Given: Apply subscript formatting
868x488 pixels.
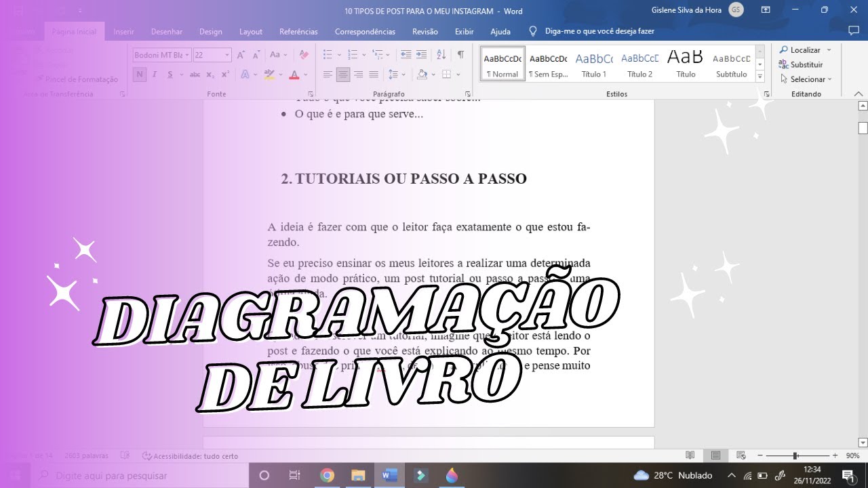Looking at the screenshot, I should pyautogui.click(x=210, y=75).
